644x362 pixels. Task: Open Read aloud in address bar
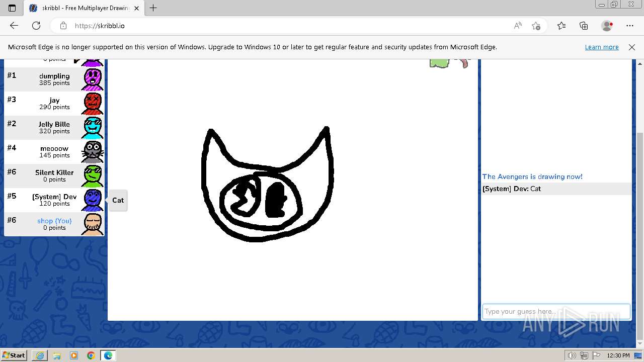[x=518, y=26]
